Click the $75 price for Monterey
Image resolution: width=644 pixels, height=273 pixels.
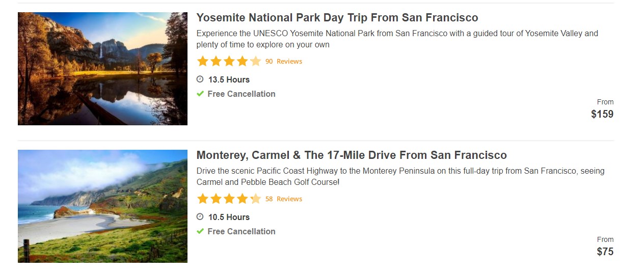(605, 252)
